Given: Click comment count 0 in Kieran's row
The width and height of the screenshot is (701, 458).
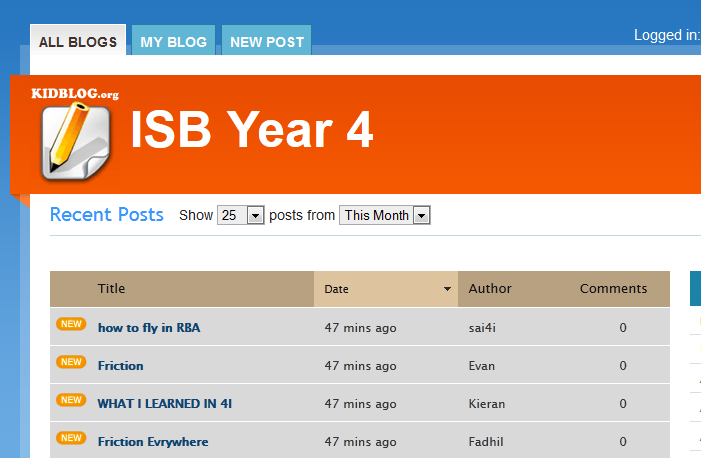Looking at the screenshot, I should pyautogui.click(x=623, y=404).
